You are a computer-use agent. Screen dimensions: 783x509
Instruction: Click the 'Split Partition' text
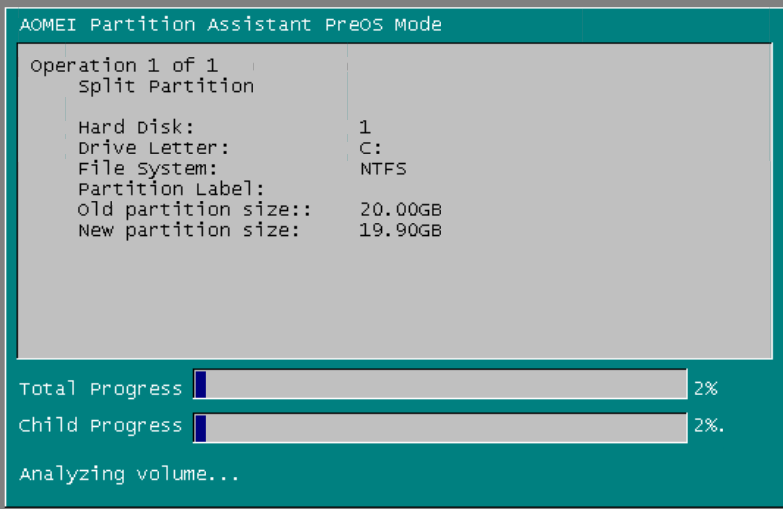click(166, 86)
